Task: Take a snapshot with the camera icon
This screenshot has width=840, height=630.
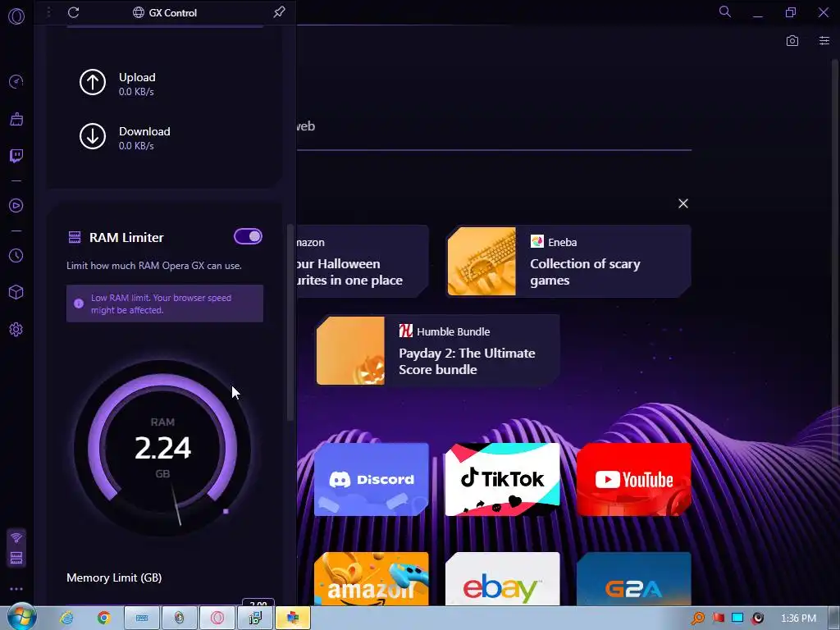Action: [792, 41]
